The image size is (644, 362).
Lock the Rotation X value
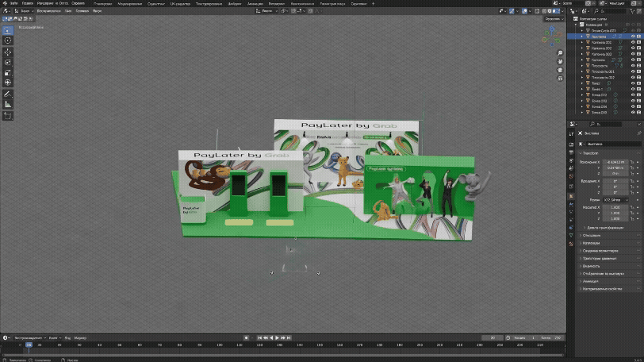(633, 181)
